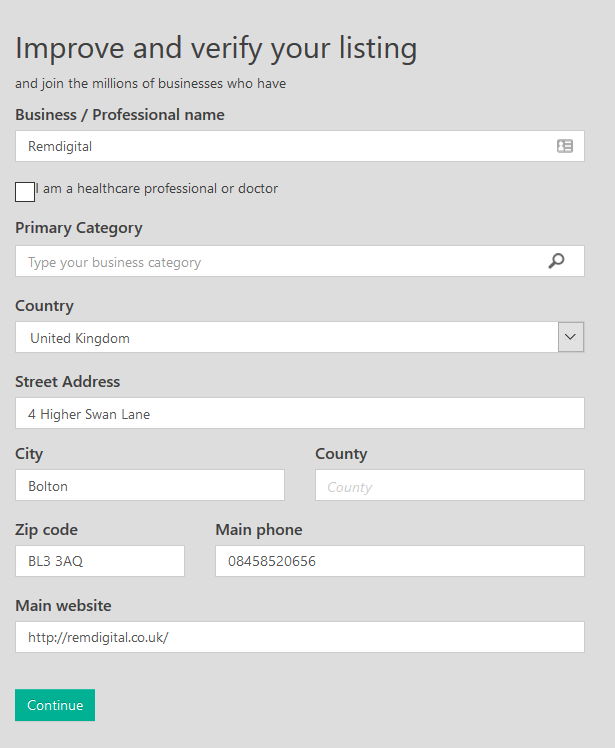615x748 pixels.
Task: Select the Main phone field 08458520656
Action: click(400, 561)
